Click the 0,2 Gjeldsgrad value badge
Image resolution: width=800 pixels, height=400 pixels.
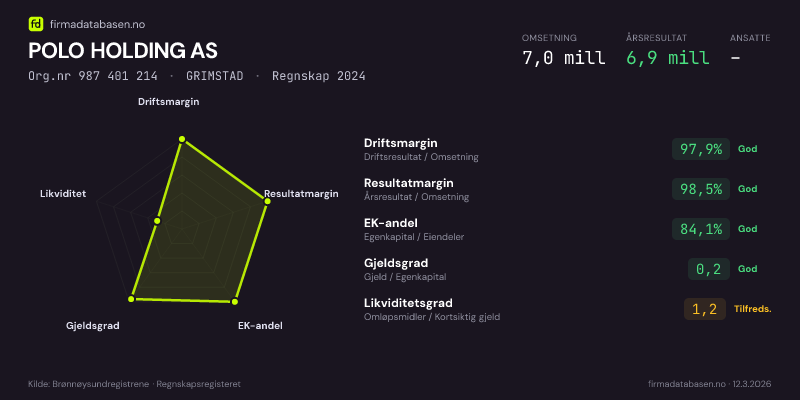[x=708, y=269]
